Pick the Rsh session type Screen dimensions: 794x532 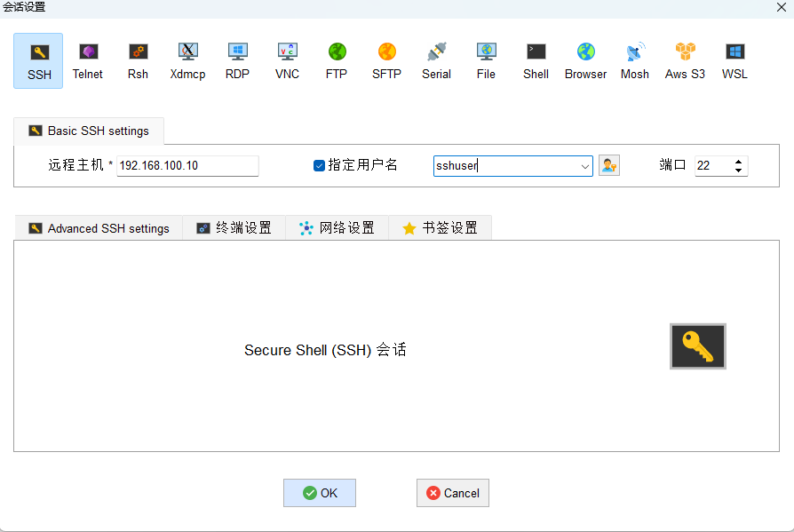click(x=138, y=60)
